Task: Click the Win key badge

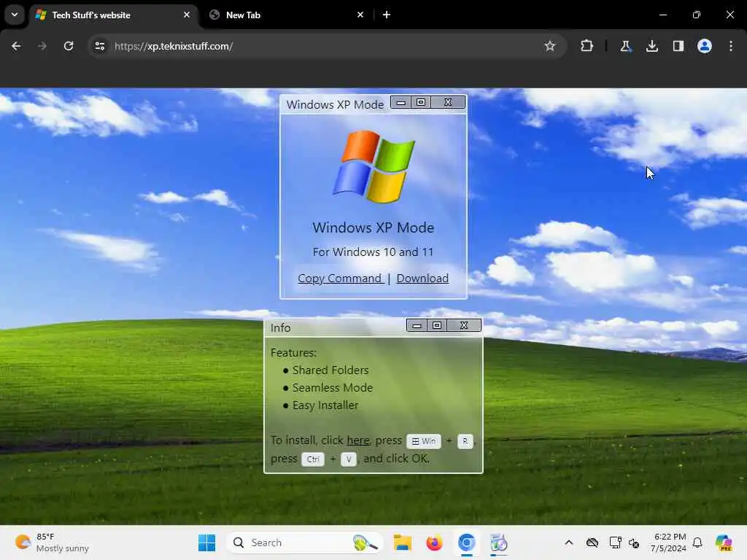Action: click(424, 441)
